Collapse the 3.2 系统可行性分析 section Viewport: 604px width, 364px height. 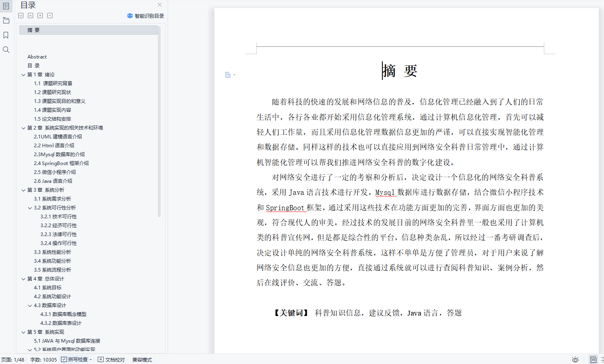point(29,207)
